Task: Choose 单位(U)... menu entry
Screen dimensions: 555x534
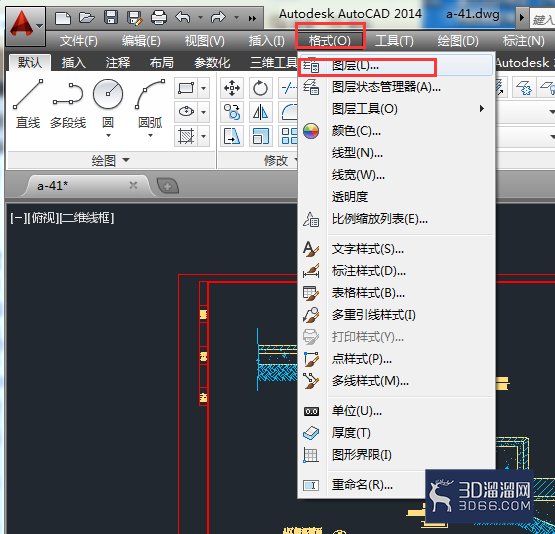Action: tap(396, 411)
